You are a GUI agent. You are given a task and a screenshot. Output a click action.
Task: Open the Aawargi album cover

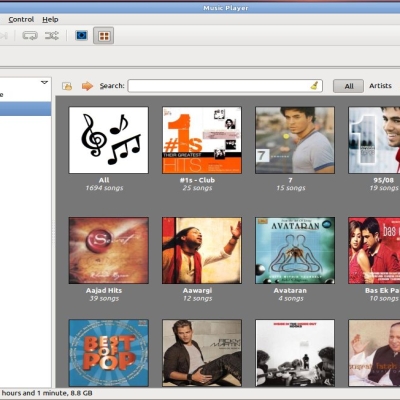202,250
